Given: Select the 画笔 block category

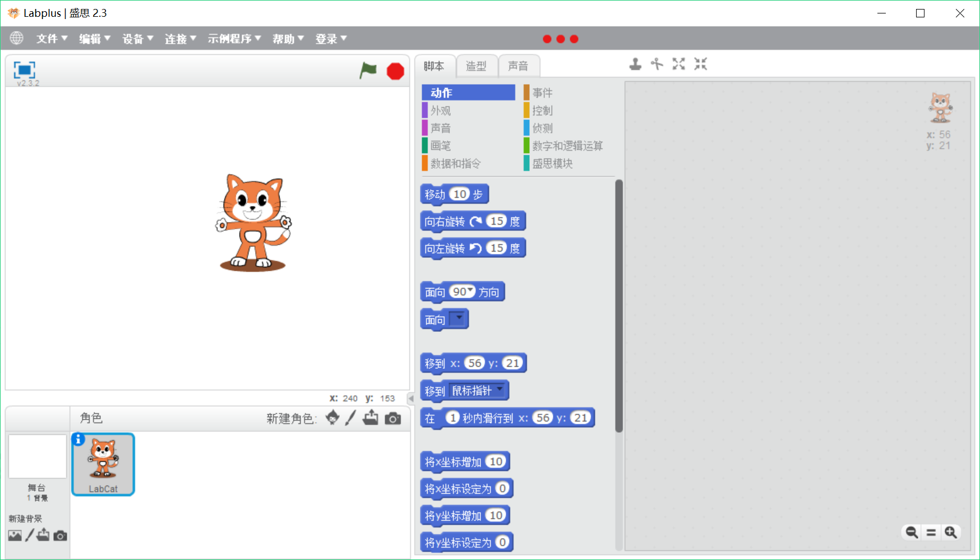Looking at the screenshot, I should (x=441, y=146).
